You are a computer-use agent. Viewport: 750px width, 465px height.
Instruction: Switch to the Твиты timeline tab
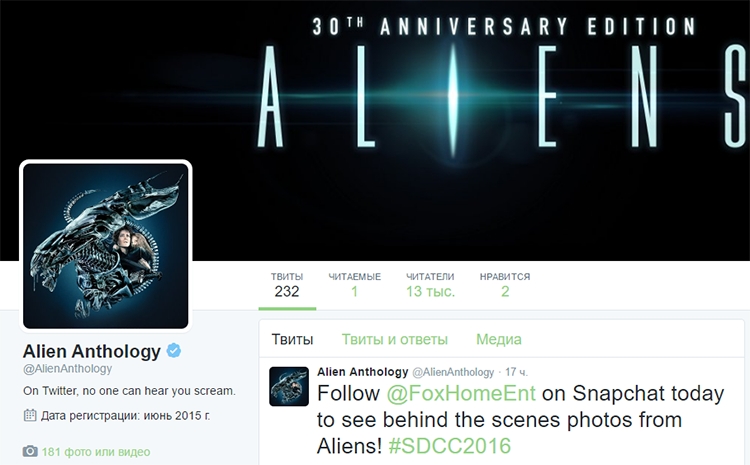(x=292, y=339)
